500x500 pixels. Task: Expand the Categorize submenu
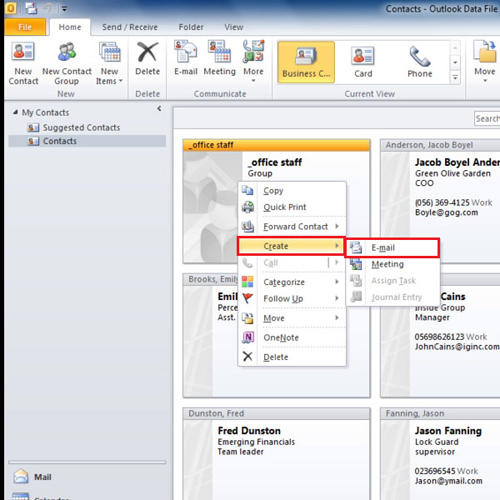click(292, 282)
